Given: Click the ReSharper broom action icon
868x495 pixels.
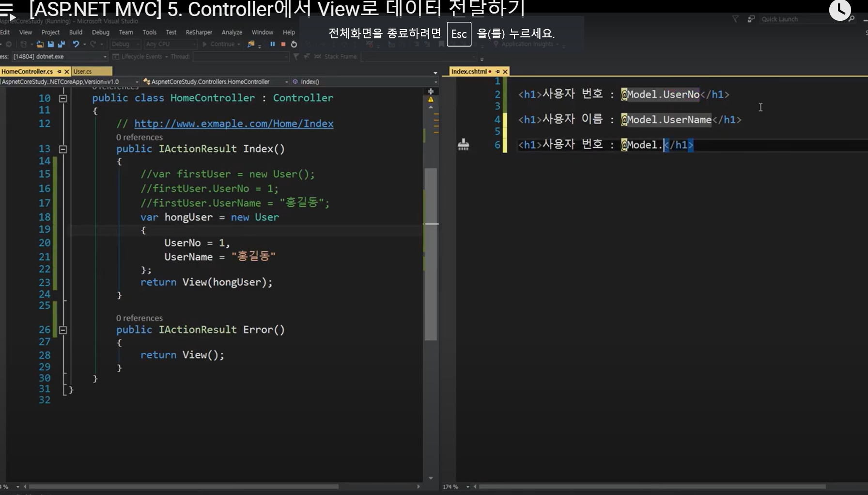Looking at the screenshot, I should (x=464, y=144).
